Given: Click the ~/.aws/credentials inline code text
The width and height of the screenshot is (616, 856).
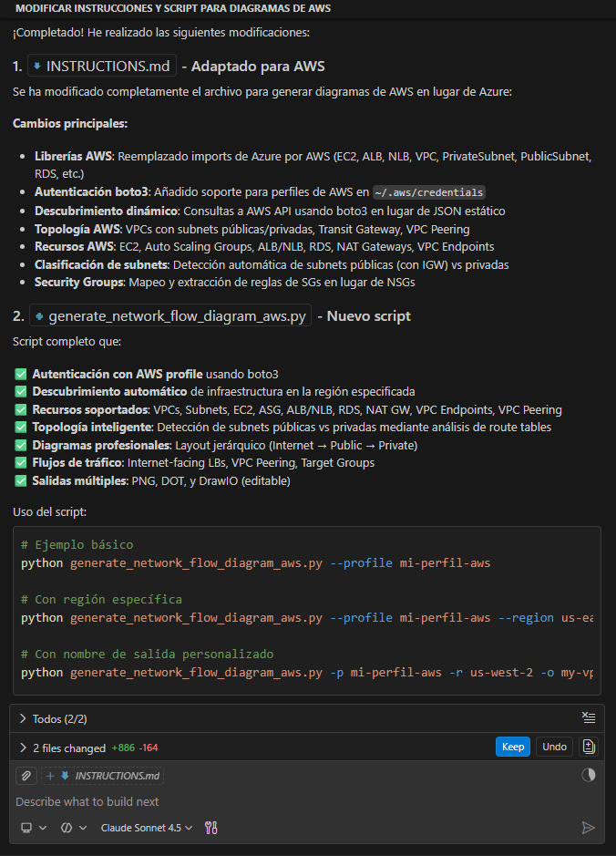Looking at the screenshot, I should click(x=428, y=192).
